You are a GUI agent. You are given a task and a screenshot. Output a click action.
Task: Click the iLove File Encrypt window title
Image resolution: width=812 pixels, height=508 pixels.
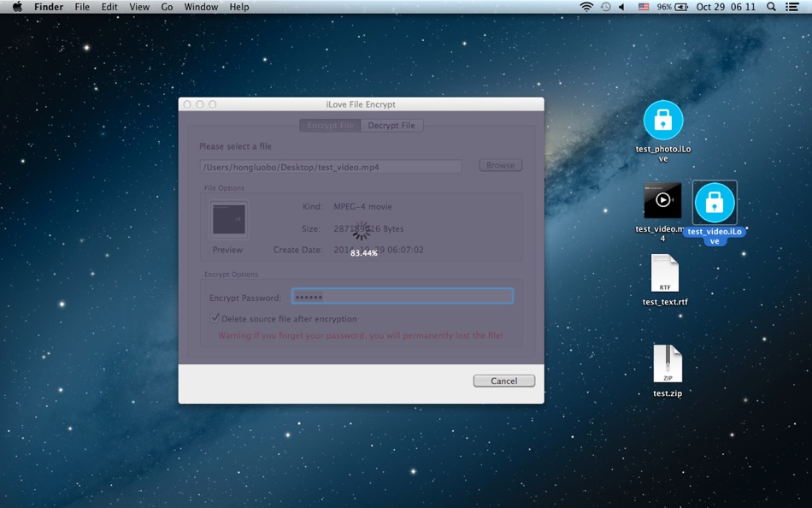[361, 104]
